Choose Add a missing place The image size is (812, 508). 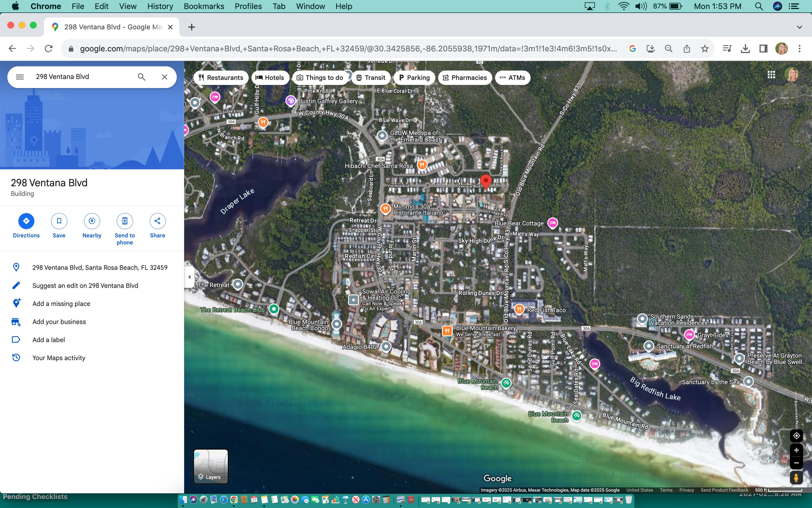point(92,304)
